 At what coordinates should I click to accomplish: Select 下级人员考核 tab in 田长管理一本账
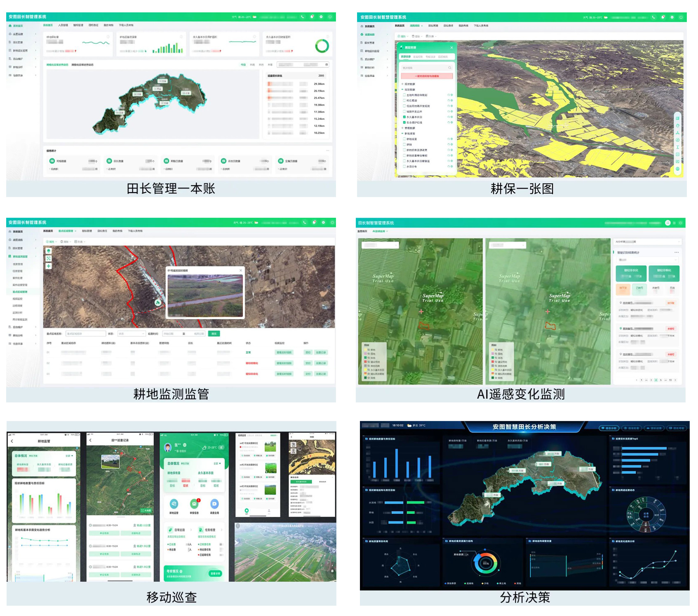click(x=126, y=25)
